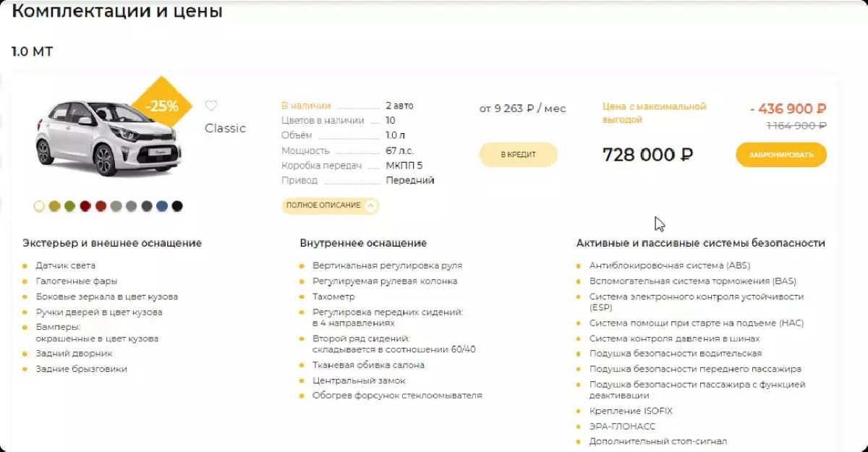The height and width of the screenshot is (452, 868).
Task: Click the crossed-out 1 164 900 ₽ price
Action: coord(796,126)
